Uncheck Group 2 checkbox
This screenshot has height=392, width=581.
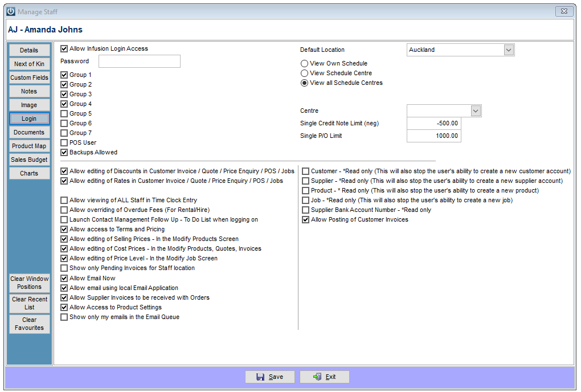click(64, 84)
